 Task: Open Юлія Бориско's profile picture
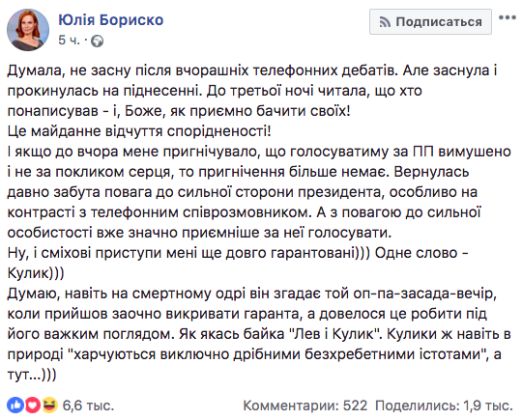28,30
